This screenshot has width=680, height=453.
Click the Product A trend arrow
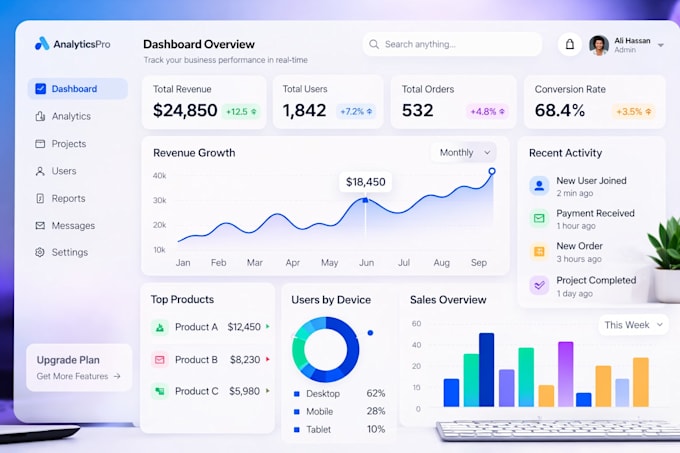pyautogui.click(x=268, y=326)
